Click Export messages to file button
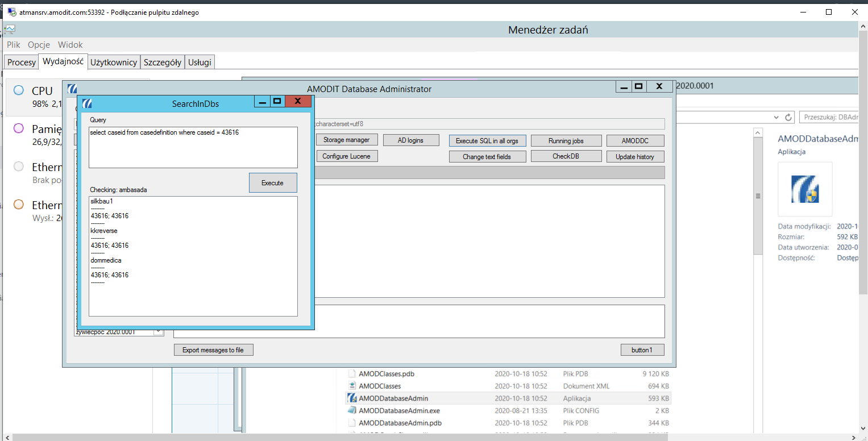868x441 pixels. [x=213, y=350]
